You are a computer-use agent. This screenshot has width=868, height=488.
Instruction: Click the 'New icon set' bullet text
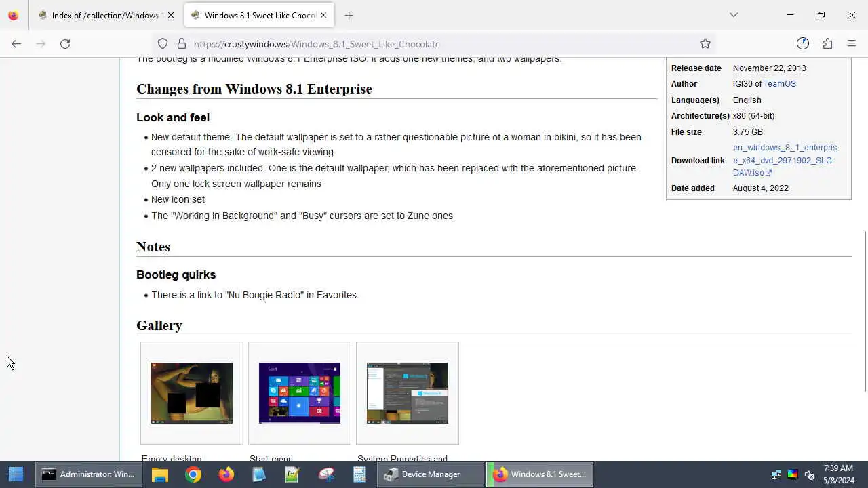(x=178, y=199)
